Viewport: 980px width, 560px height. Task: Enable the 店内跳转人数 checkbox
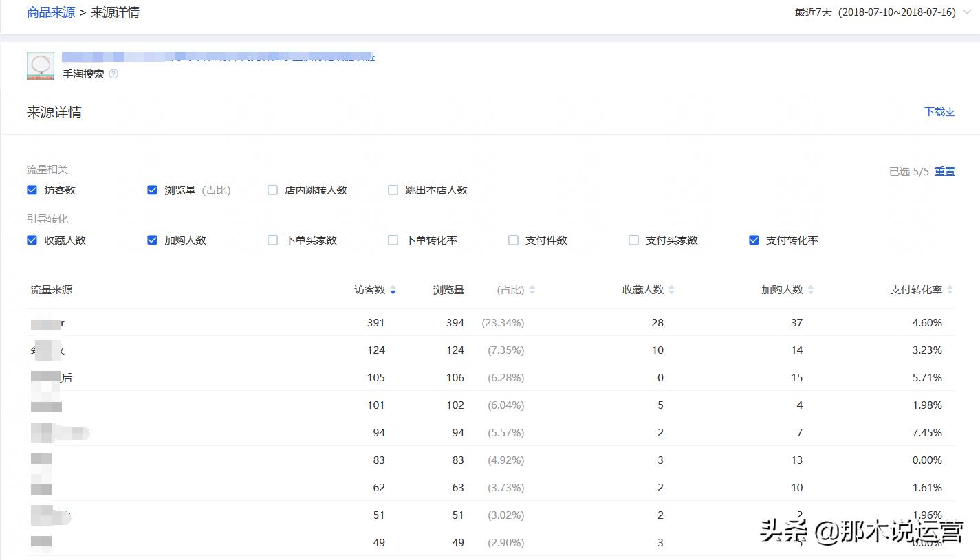coord(272,190)
